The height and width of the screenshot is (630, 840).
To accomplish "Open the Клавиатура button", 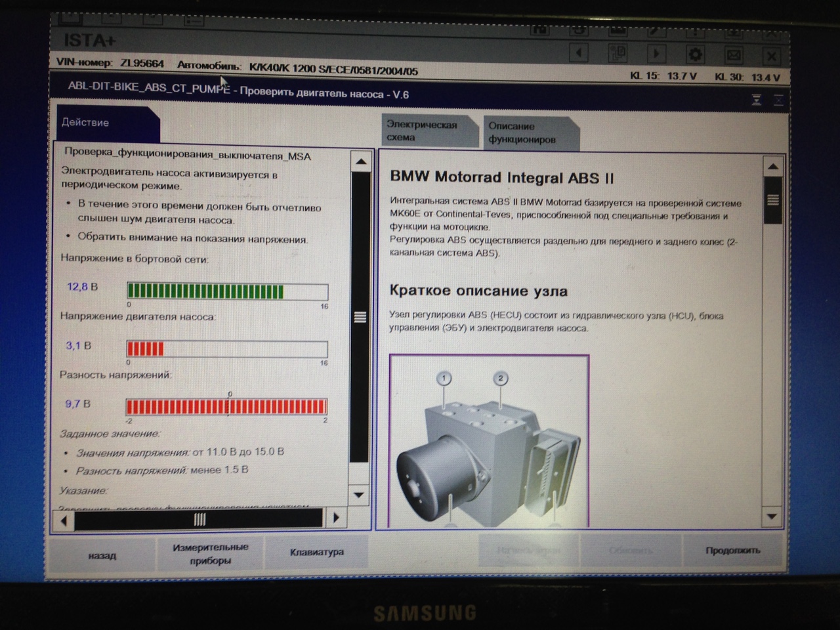I will pos(316,552).
